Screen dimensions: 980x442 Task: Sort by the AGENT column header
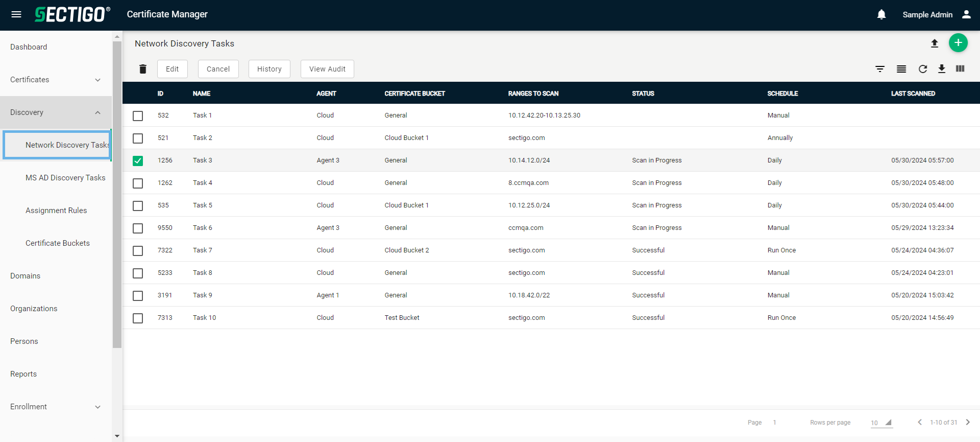(326, 94)
